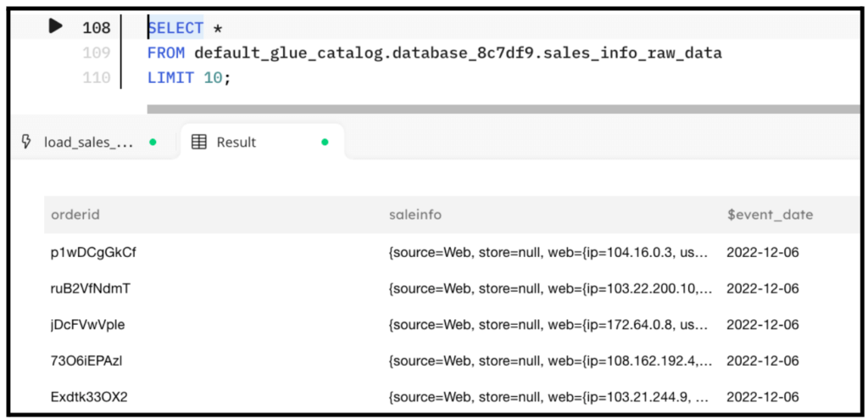Click the horizontal scrollbar under the editor
The width and height of the screenshot is (868, 420).
click(504, 109)
